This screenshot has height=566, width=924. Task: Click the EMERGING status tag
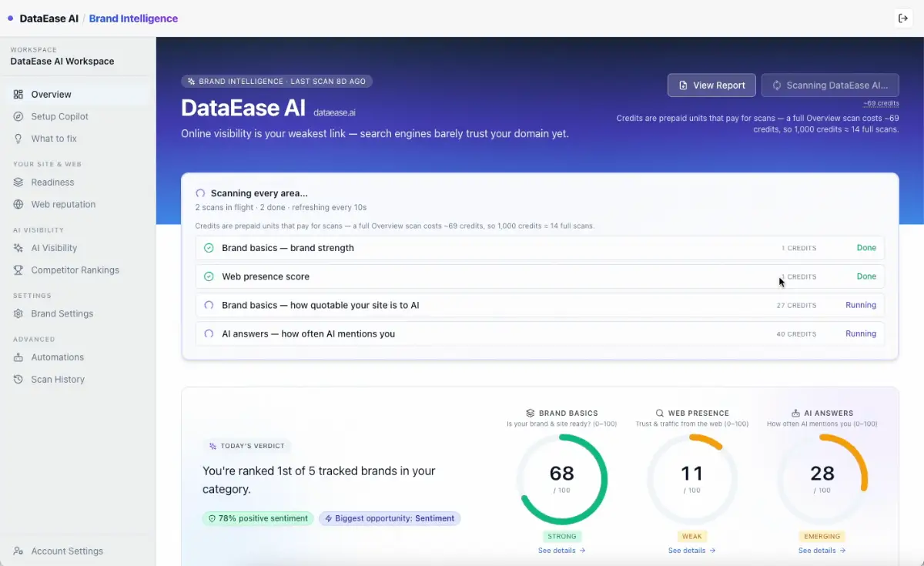click(822, 536)
